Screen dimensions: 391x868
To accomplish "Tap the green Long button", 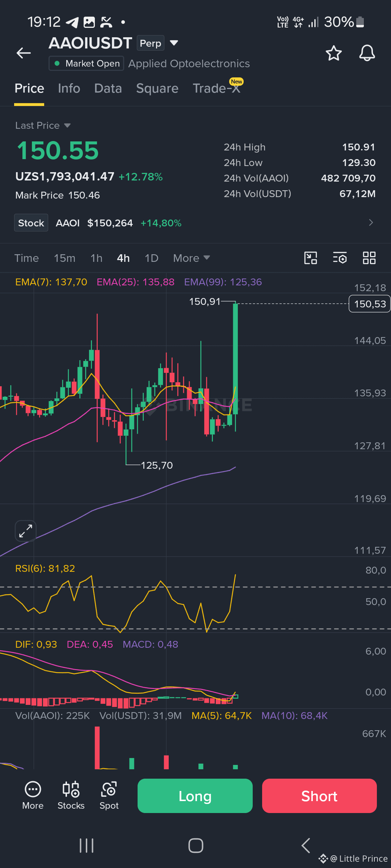I will coord(195,796).
